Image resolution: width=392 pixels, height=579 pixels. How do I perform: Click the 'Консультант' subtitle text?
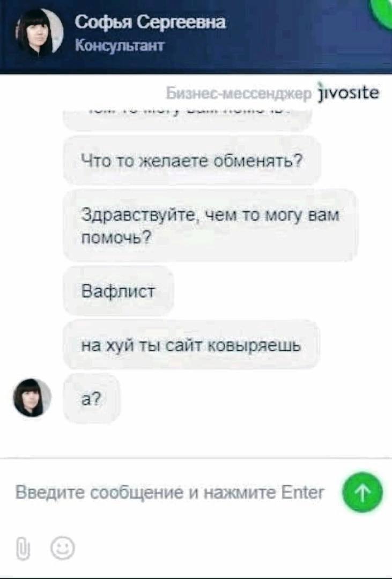click(x=120, y=46)
